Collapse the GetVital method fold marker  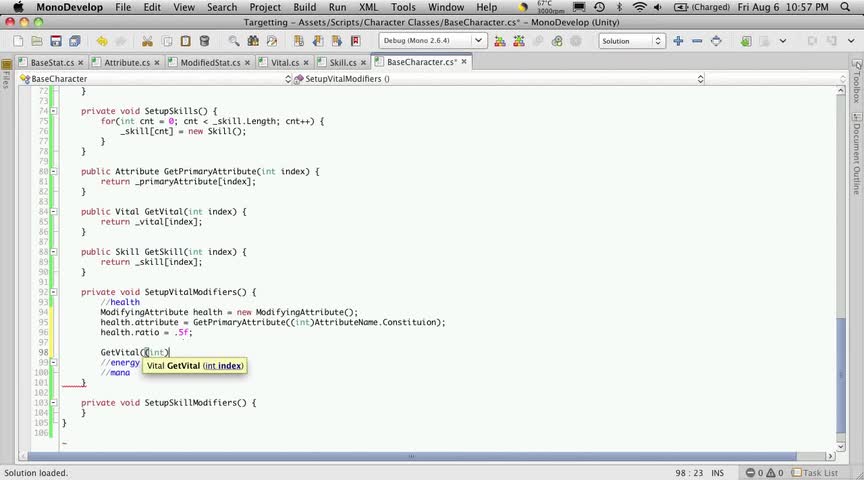(x=53, y=212)
